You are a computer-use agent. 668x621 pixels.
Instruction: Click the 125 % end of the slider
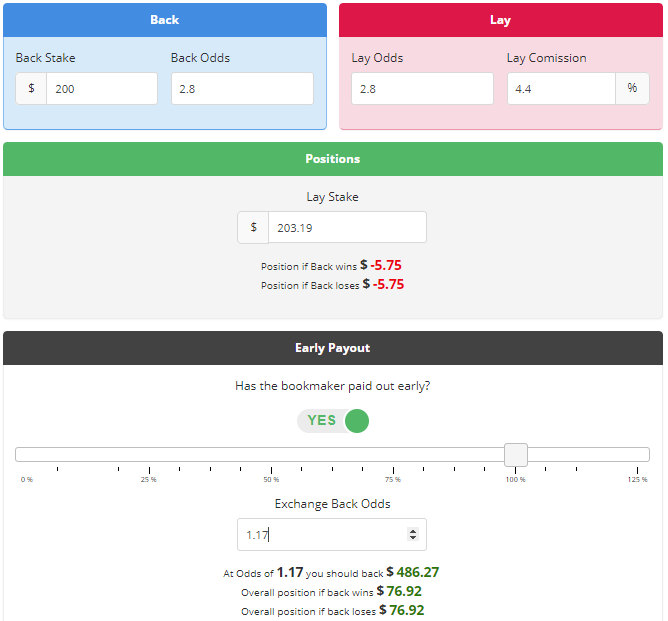[637, 455]
